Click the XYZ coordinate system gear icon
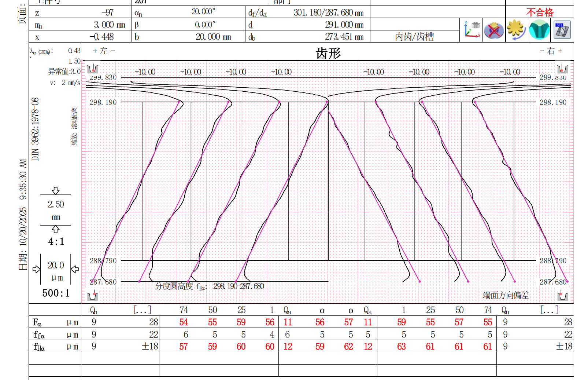The width and height of the screenshot is (588, 380). point(472,30)
